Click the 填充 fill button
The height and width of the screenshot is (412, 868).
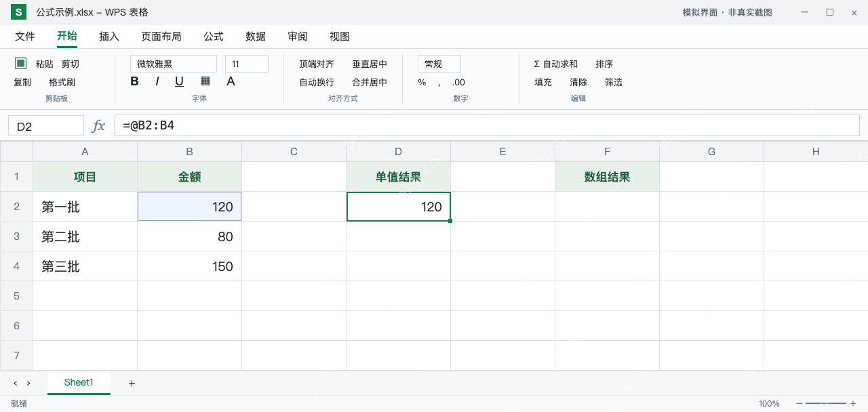(543, 82)
